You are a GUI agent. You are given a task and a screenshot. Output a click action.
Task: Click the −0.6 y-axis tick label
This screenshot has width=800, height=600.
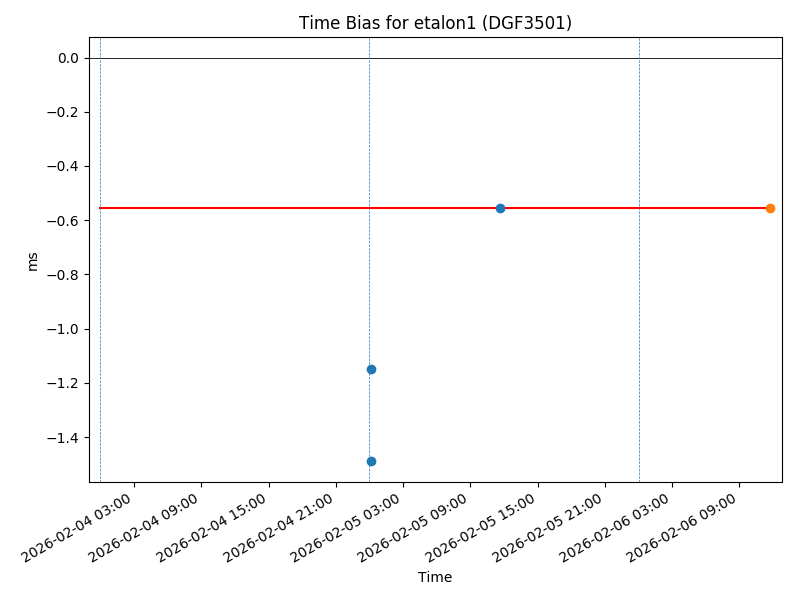pyautogui.click(x=63, y=221)
